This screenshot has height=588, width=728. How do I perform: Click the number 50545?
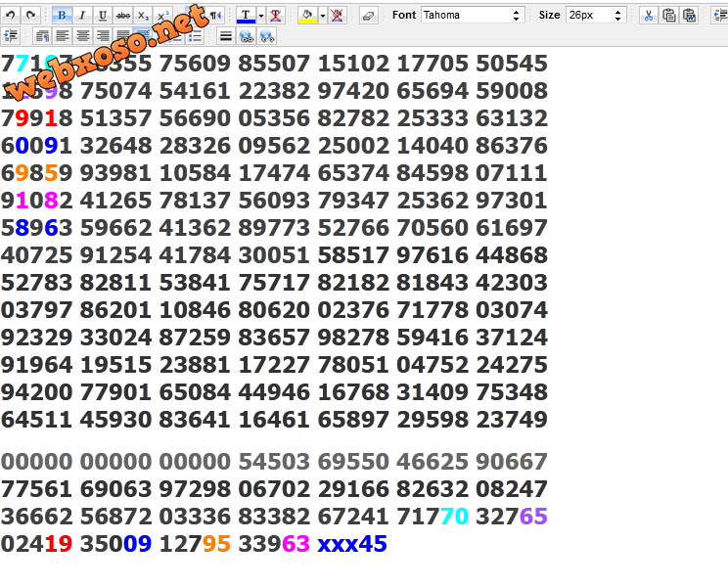512,64
